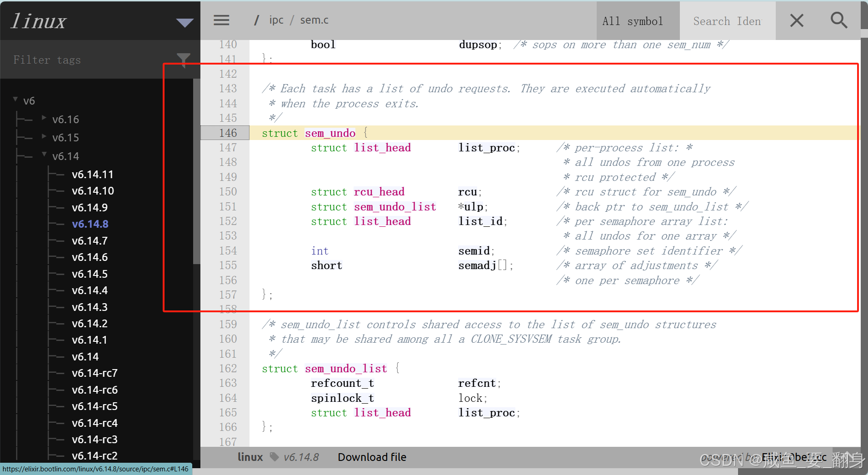Open the All symbol selector

click(x=638, y=21)
